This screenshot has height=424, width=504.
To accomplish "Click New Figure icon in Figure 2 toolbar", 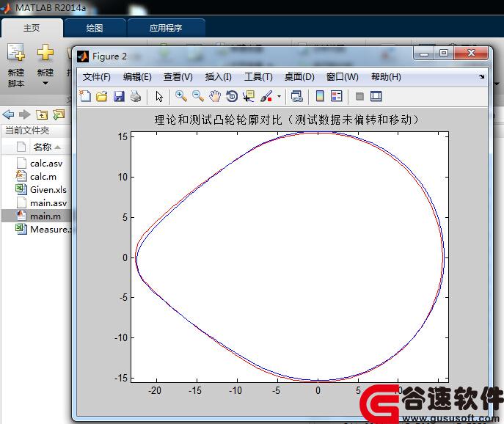I will point(86,96).
